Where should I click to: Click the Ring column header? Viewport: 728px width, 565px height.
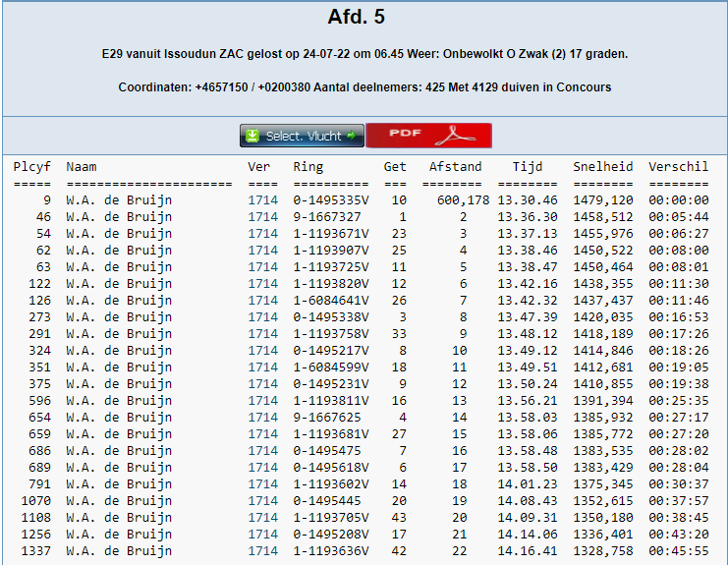pyautogui.click(x=308, y=167)
